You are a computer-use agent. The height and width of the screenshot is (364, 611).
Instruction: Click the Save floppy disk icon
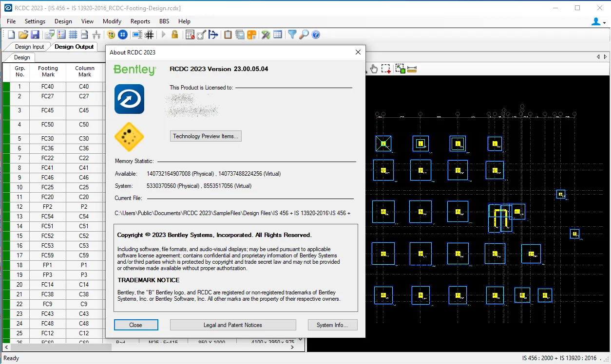pyautogui.click(x=35, y=35)
